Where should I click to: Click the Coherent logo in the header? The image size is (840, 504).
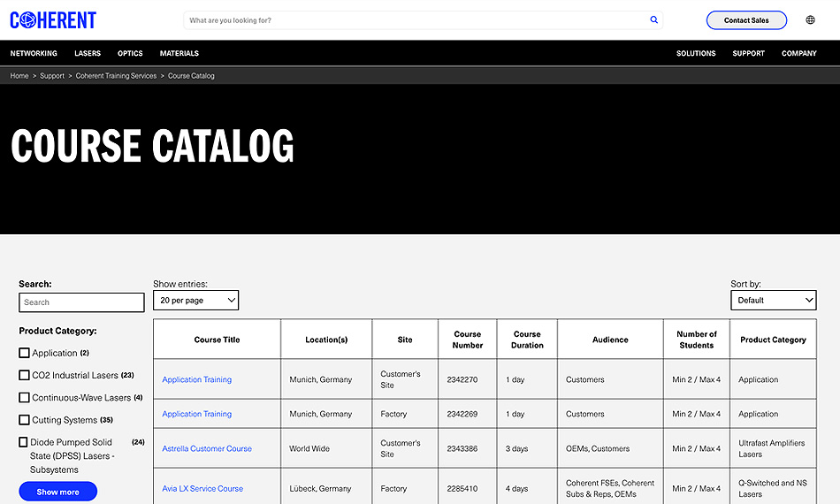[53, 20]
